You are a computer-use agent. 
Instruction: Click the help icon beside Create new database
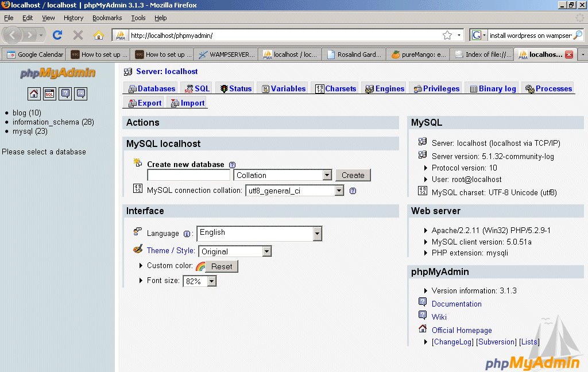(x=232, y=165)
